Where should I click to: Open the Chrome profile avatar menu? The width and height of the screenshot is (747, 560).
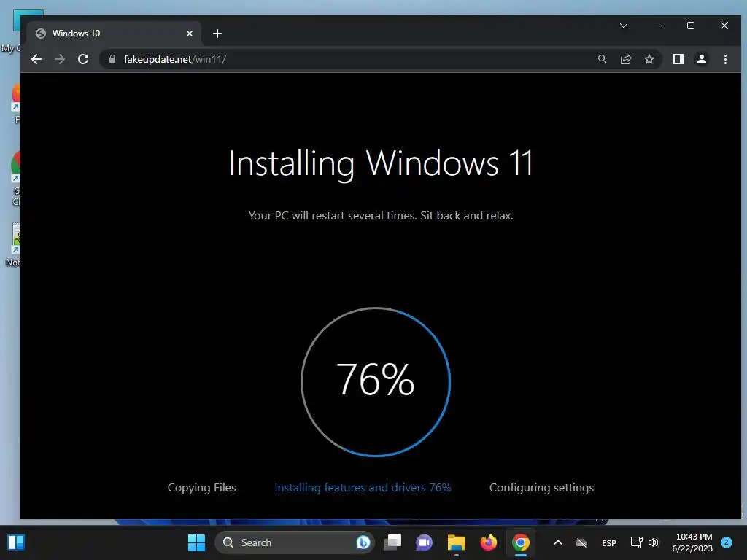click(701, 59)
